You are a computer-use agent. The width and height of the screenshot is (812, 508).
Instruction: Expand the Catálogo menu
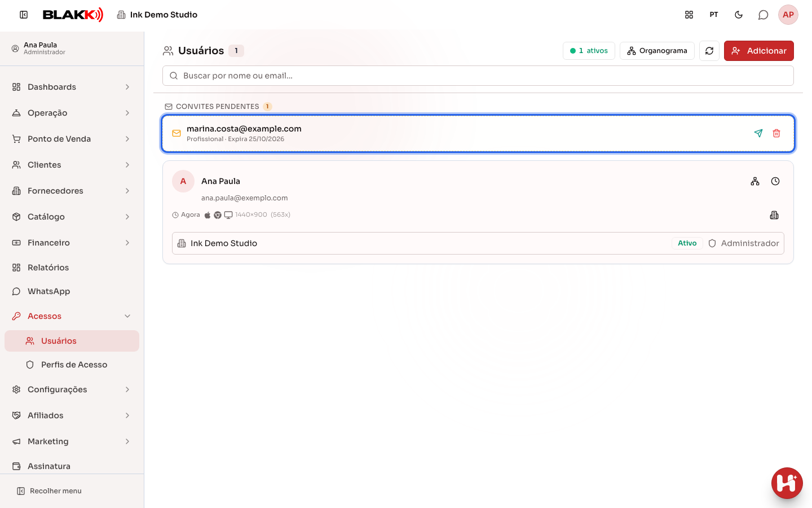coord(72,217)
